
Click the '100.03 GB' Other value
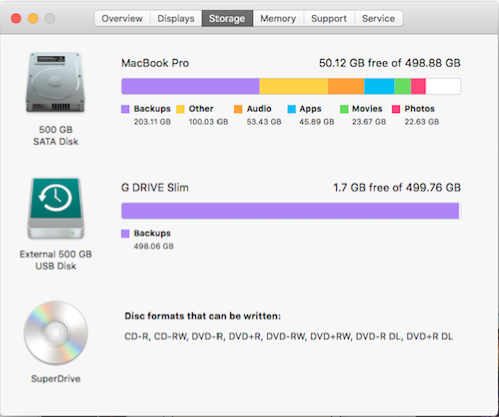tap(208, 122)
